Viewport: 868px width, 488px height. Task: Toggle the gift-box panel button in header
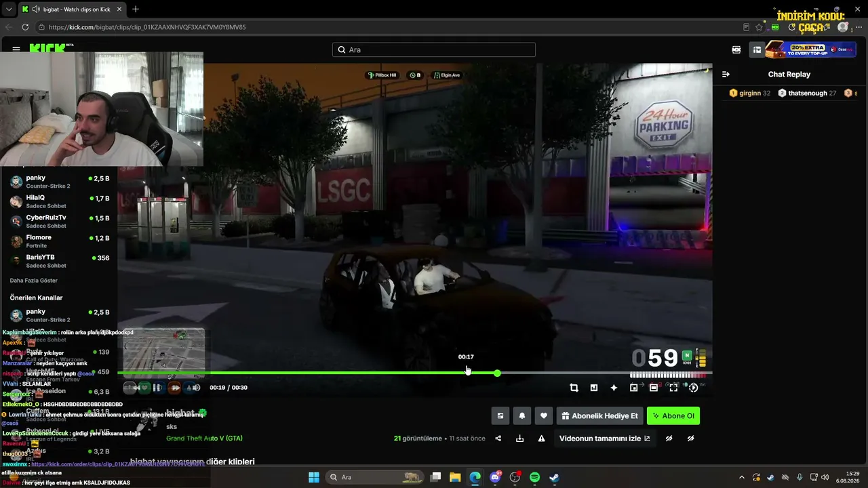coord(757,49)
